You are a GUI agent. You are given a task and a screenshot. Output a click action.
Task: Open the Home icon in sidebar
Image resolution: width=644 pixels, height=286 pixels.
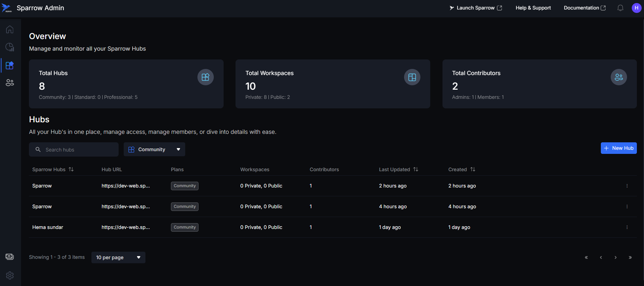pos(10,30)
